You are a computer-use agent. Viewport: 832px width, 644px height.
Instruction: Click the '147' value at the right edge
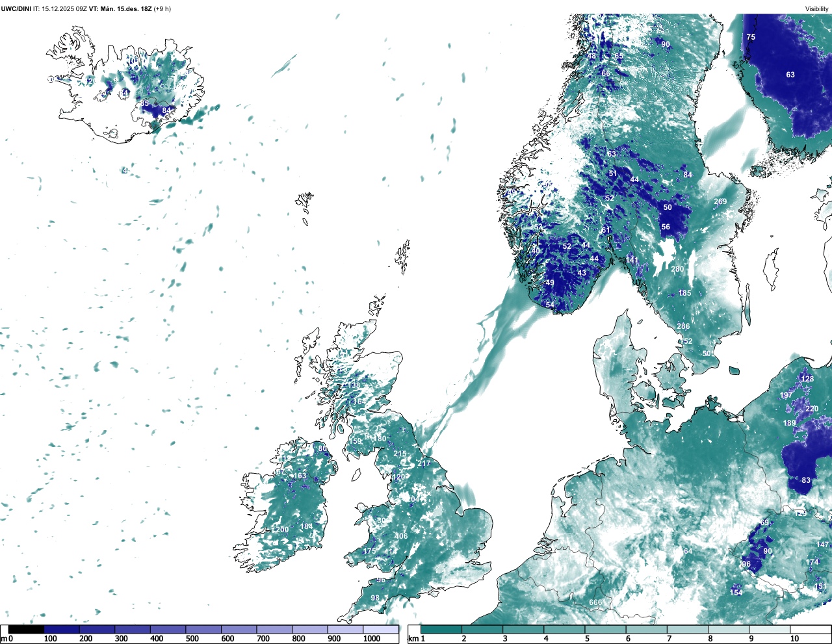(822, 545)
